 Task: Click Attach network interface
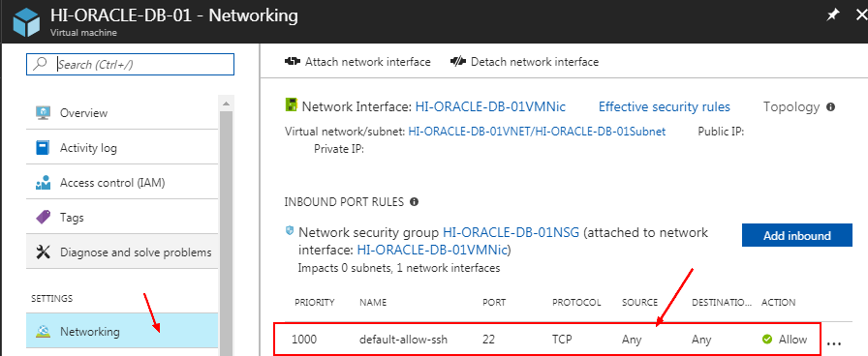(x=357, y=62)
